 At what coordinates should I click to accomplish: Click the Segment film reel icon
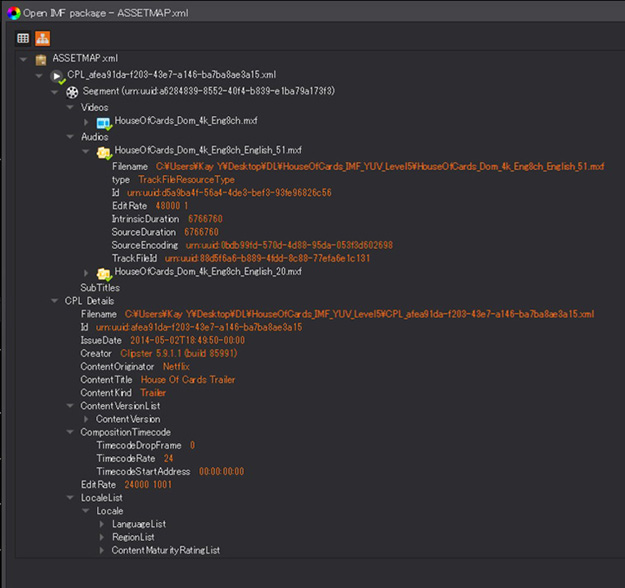click(x=72, y=91)
